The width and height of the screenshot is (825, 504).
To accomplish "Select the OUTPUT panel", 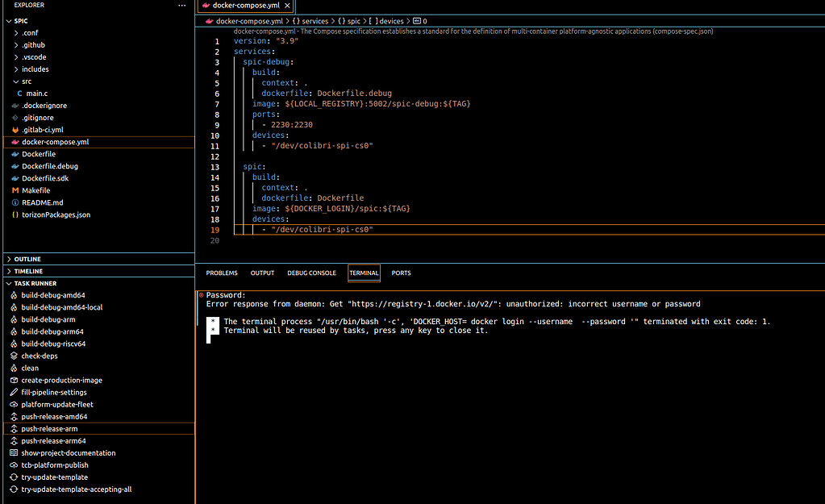I will tap(261, 273).
